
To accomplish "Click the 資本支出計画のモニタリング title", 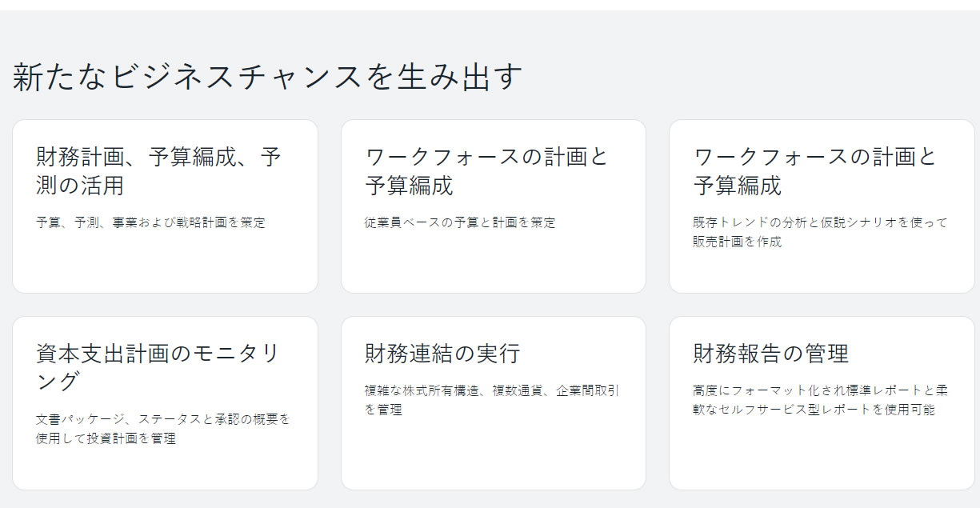I will pyautogui.click(x=158, y=367).
